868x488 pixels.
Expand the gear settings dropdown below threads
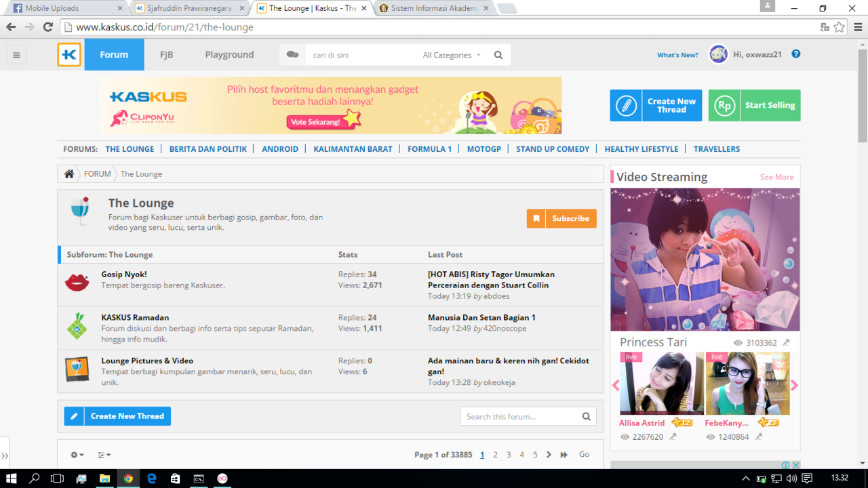pos(78,455)
